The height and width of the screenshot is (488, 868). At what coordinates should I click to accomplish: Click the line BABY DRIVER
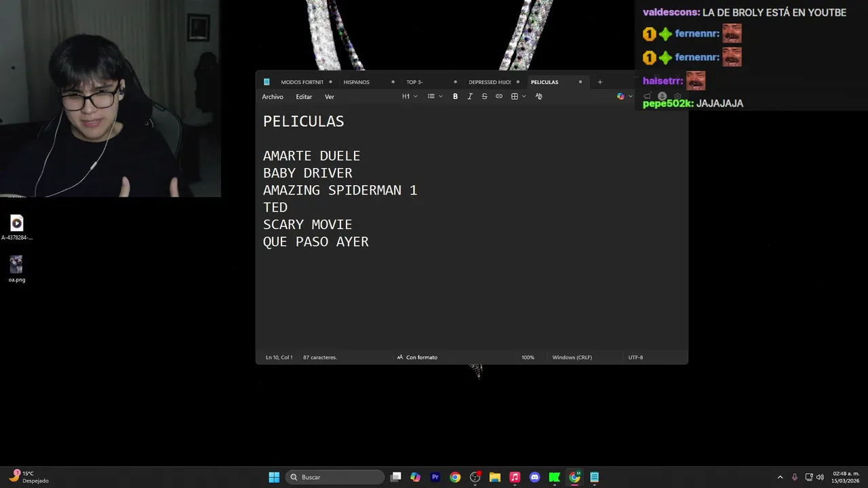click(308, 173)
